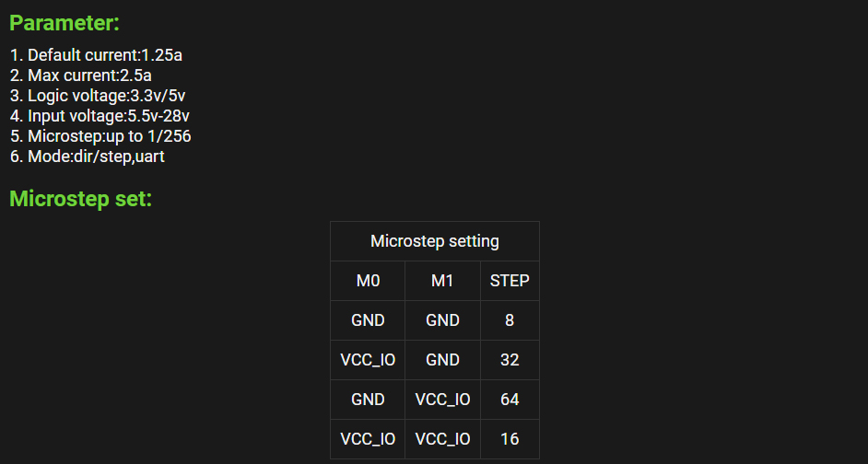Click the green "Parameter:" heading
Viewport: 868px width, 464px height.
click(65, 24)
